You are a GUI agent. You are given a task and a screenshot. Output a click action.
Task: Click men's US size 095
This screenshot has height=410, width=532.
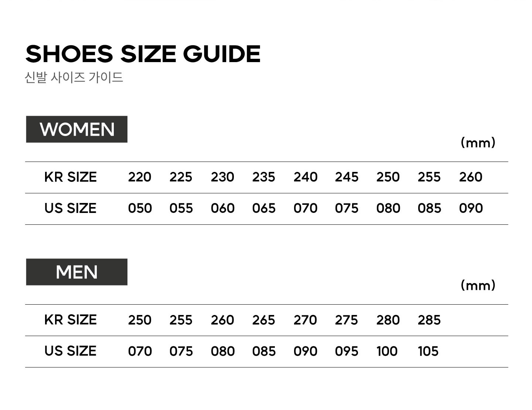coord(347,351)
